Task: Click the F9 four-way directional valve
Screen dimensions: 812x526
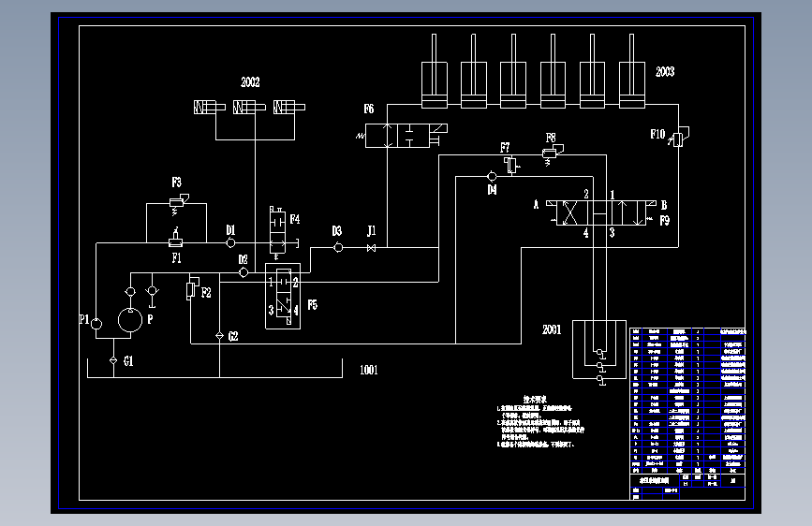Action: tap(600, 212)
